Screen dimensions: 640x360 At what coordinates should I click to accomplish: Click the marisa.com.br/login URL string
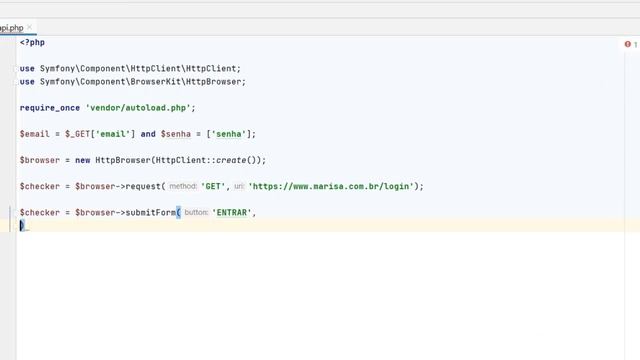tap(331, 186)
